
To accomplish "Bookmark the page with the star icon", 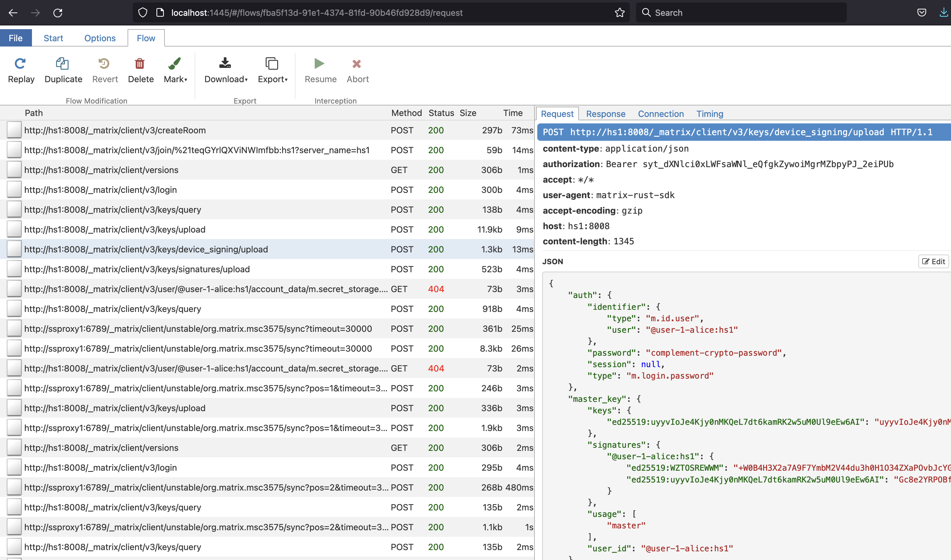I will tap(620, 12).
